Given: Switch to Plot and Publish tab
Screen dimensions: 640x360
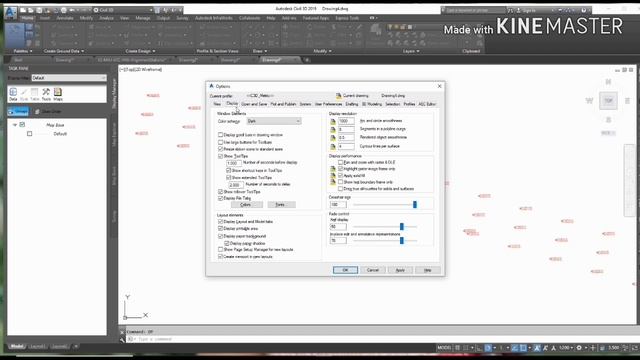Looking at the screenshot, I should tap(283, 104).
